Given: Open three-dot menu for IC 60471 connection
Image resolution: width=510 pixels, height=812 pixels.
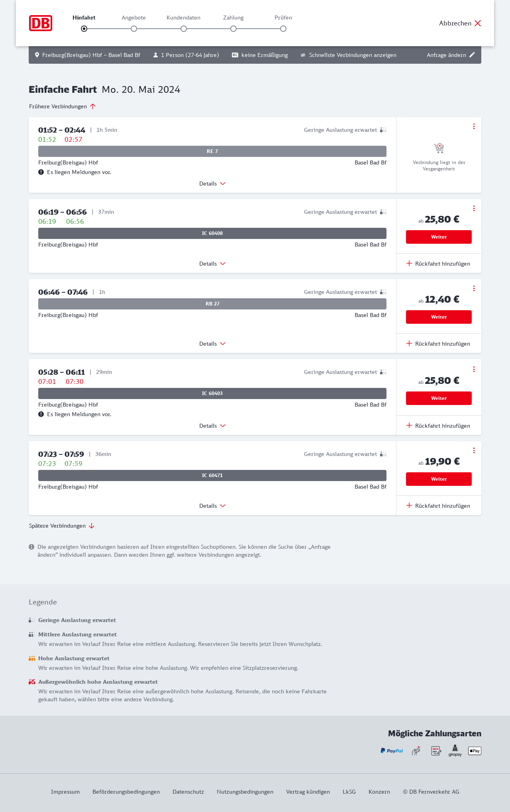Looking at the screenshot, I should 474,450.
